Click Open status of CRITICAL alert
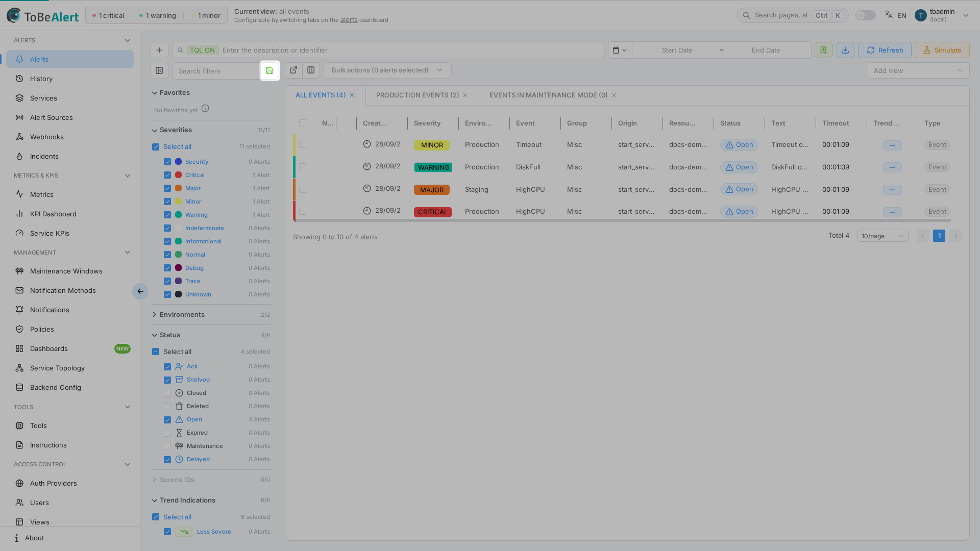Image resolution: width=980 pixels, height=551 pixels. (x=739, y=212)
